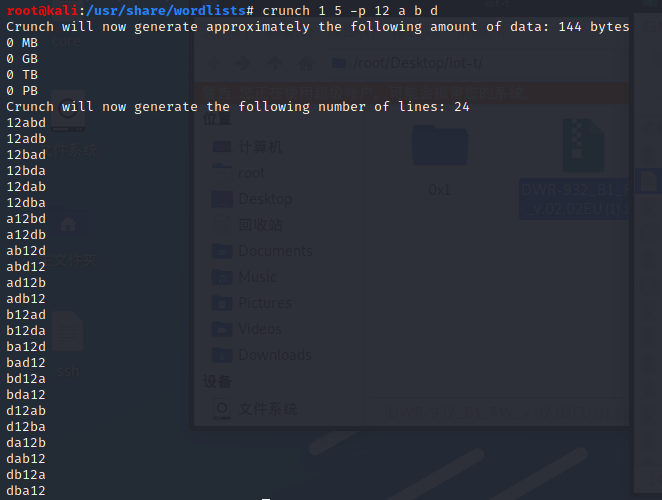Click the '144 bytes' data amount text
The image size is (662, 500).
(594, 27)
